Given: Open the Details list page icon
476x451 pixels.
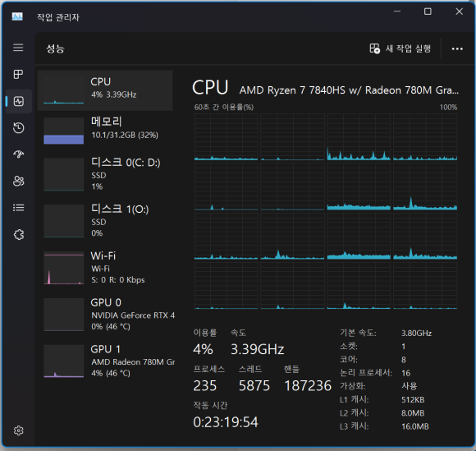Looking at the screenshot, I should coord(19,208).
